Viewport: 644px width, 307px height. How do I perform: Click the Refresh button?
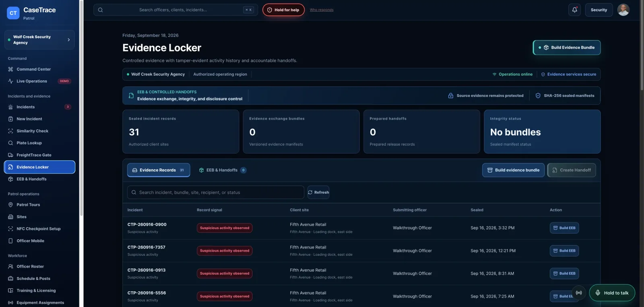click(x=318, y=192)
